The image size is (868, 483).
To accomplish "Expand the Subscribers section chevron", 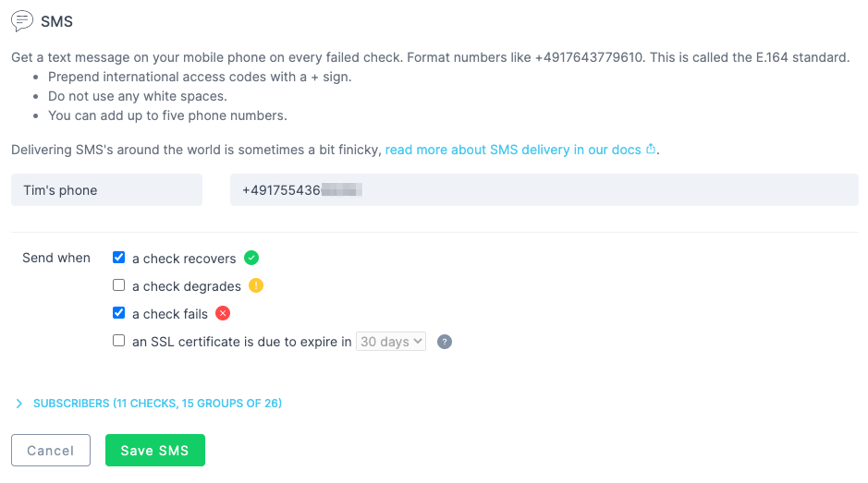I will 19,404.
